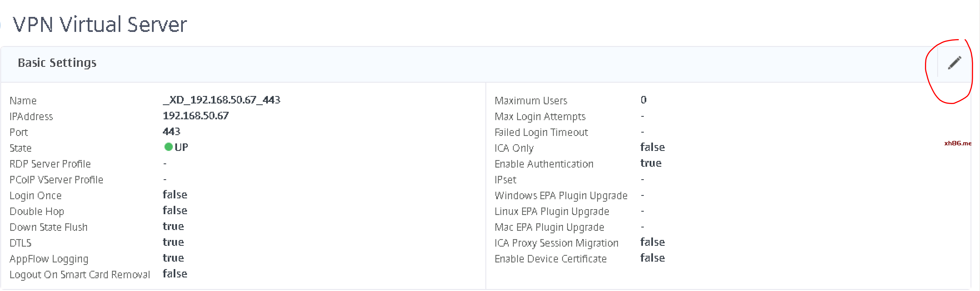Click the PCoIP VServer Profile label
The width and height of the screenshot is (980, 291).
(x=56, y=180)
